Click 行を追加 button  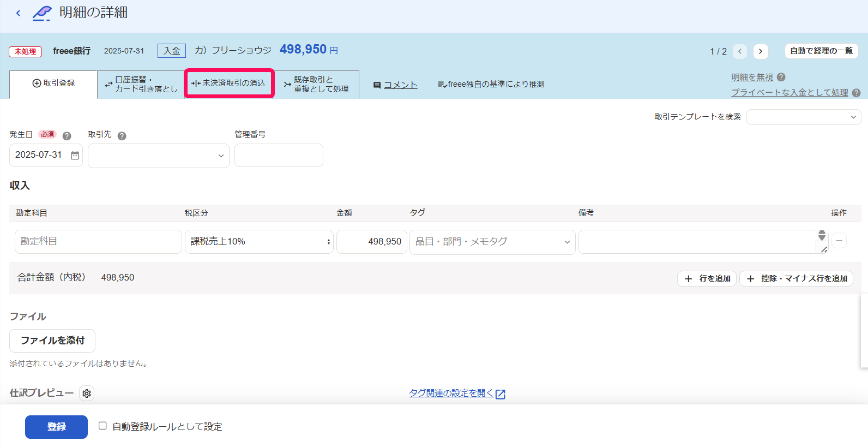click(707, 278)
